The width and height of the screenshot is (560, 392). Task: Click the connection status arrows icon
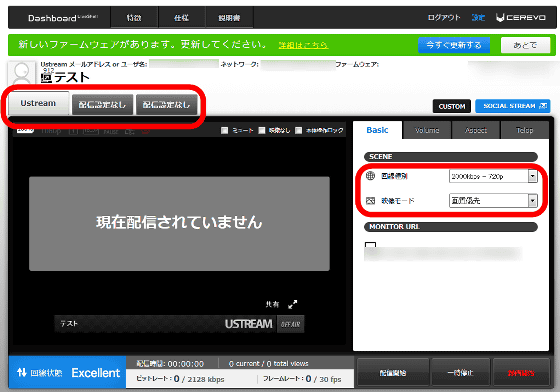tap(22, 372)
